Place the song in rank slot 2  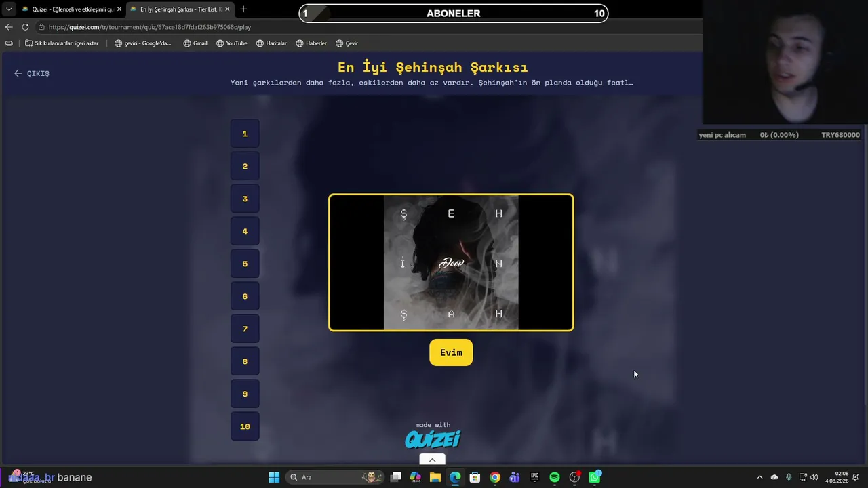click(x=245, y=166)
